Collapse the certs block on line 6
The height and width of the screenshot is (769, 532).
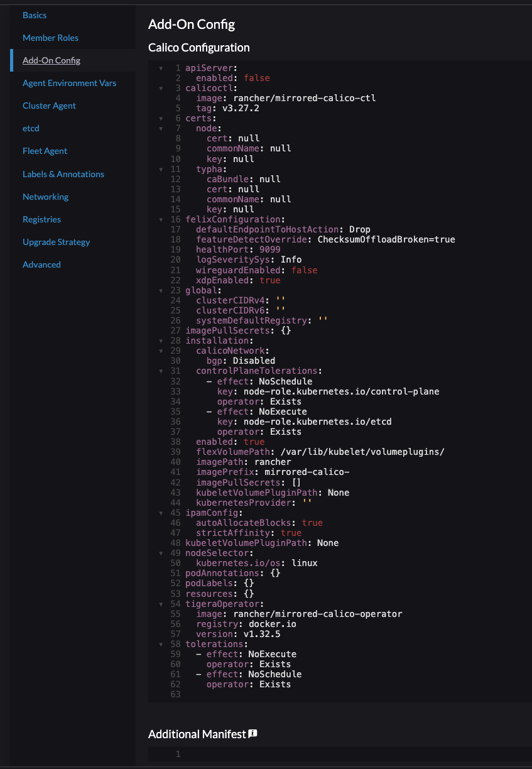click(x=161, y=118)
